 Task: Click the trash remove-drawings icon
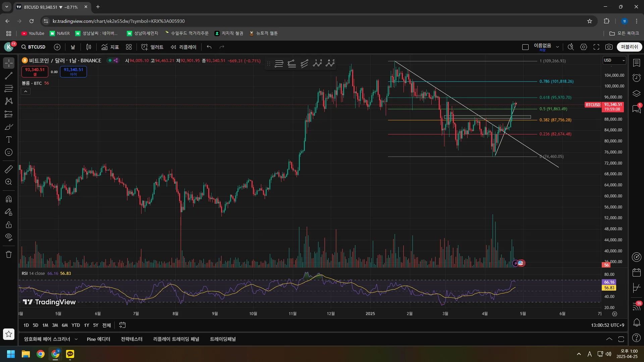(x=9, y=254)
